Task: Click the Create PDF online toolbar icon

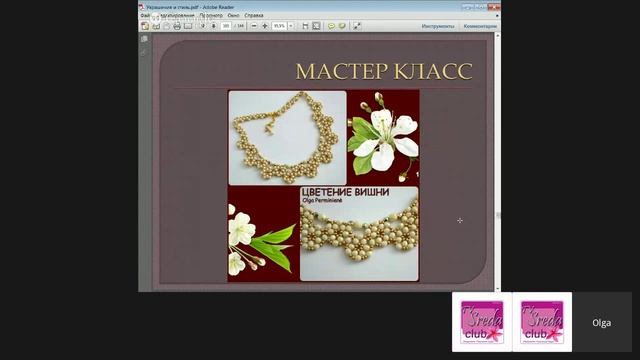Action: pyautogui.click(x=145, y=26)
